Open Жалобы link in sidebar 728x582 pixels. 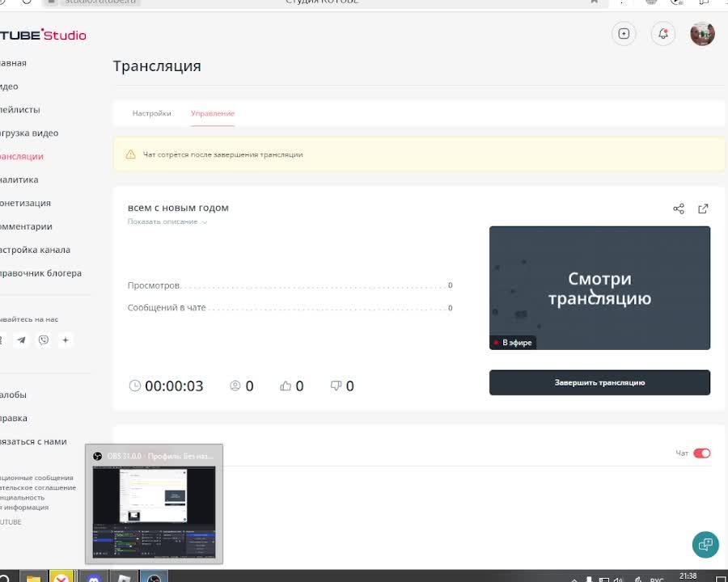13,395
